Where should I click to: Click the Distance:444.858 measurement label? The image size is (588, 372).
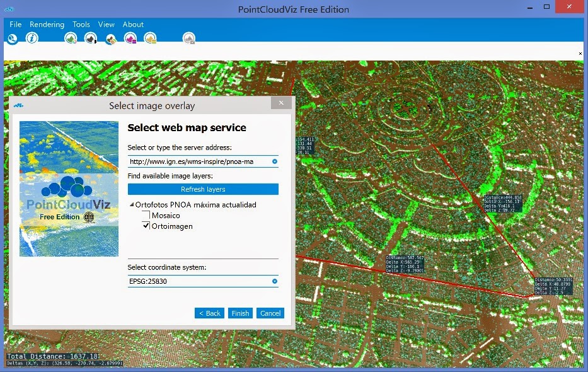coord(503,204)
